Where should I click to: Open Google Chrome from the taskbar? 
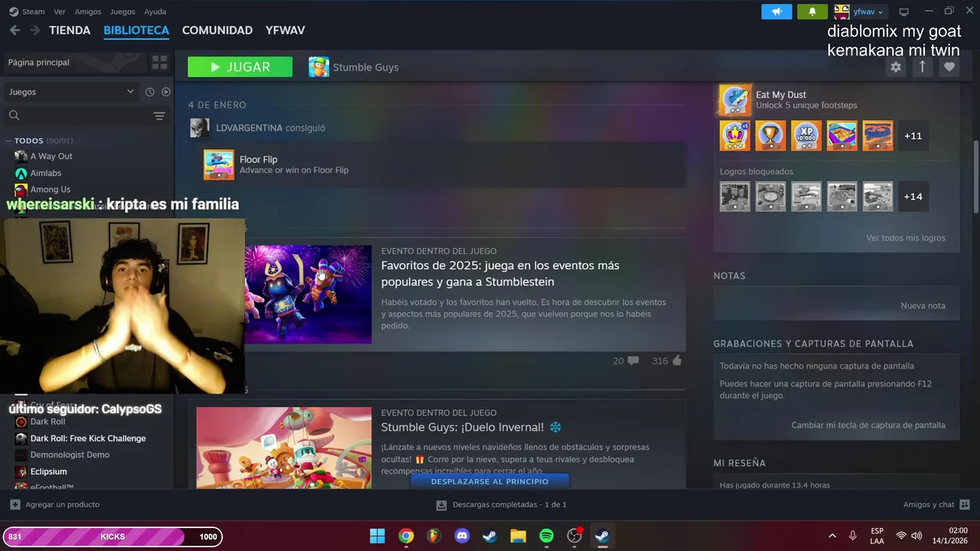(x=406, y=536)
